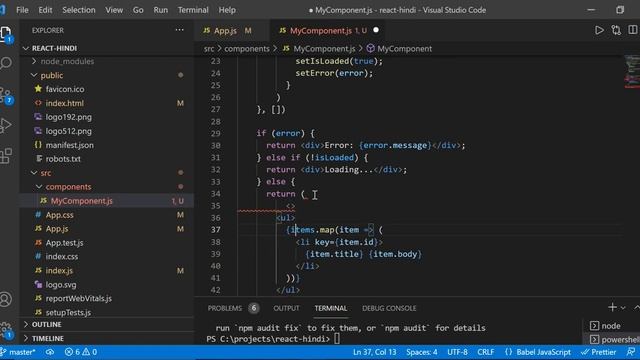Open the Selection menu
This screenshot has height=360, width=640.
coord(78,10)
